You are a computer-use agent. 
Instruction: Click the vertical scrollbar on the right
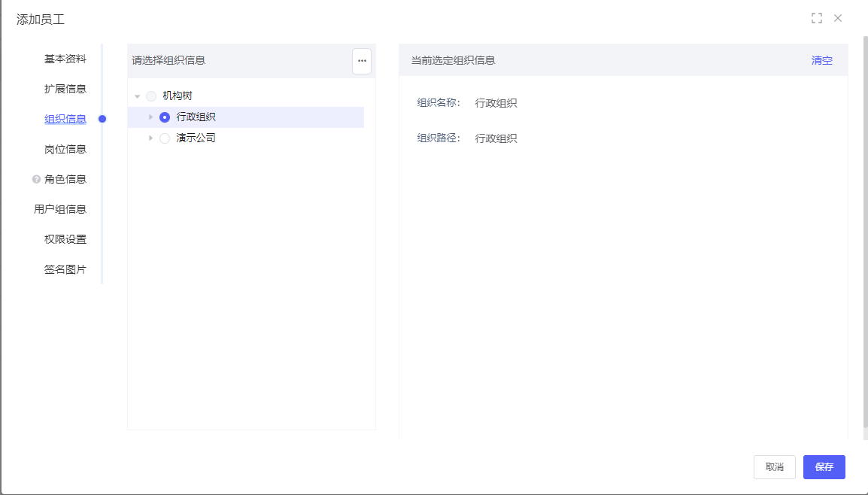tap(864, 226)
